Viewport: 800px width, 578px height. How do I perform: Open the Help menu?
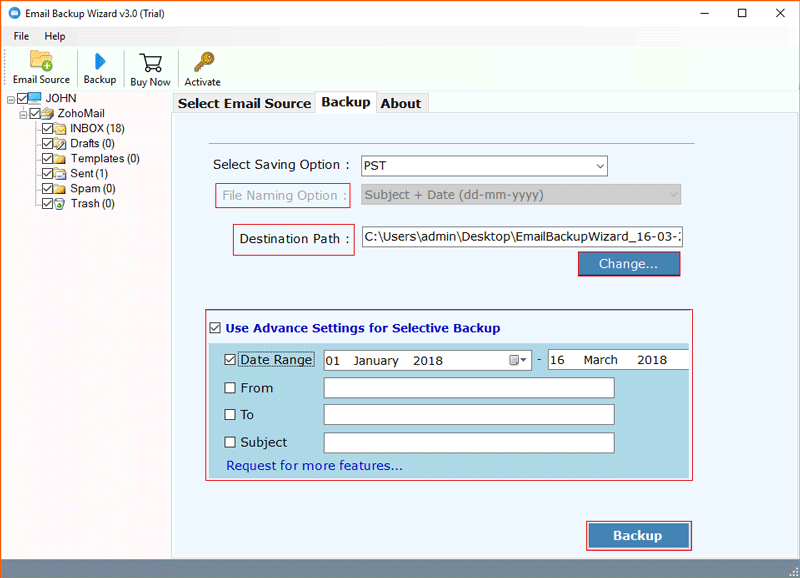[x=55, y=36]
